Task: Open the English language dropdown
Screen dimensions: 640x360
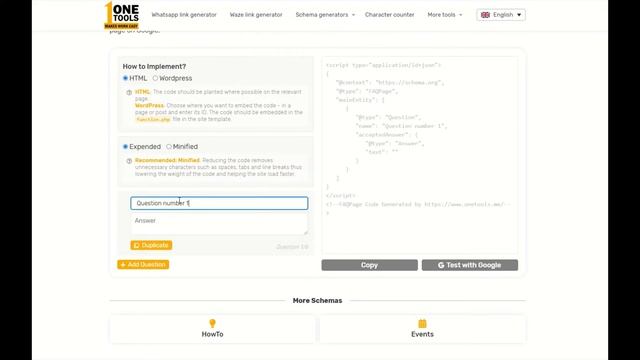Action: 501,15
